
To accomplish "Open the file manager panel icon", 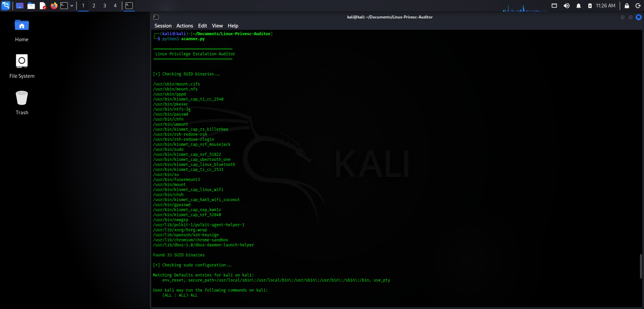I will 31,6.
